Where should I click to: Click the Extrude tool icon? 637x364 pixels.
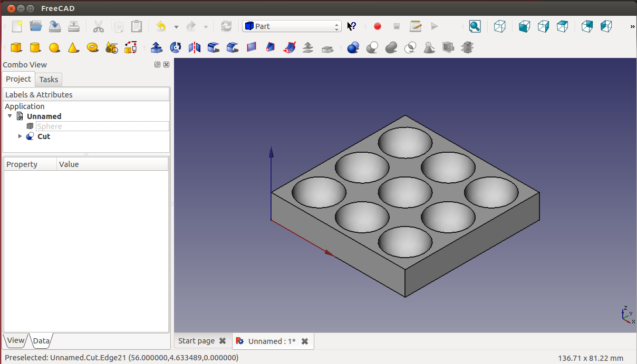(x=157, y=48)
